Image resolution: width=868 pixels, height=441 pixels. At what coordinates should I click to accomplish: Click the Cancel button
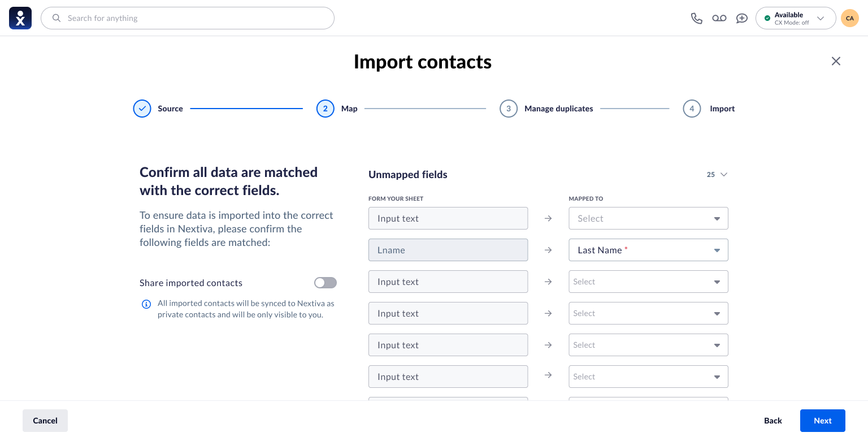45,421
